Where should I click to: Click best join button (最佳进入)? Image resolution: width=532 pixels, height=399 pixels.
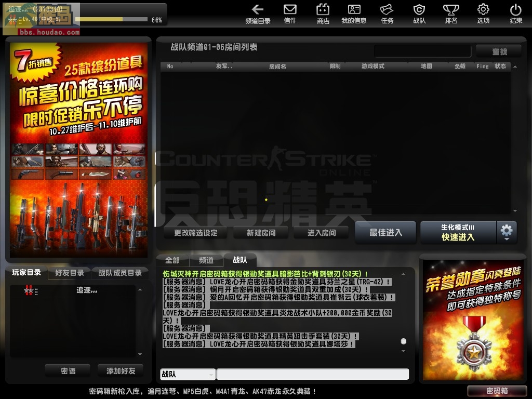386,232
